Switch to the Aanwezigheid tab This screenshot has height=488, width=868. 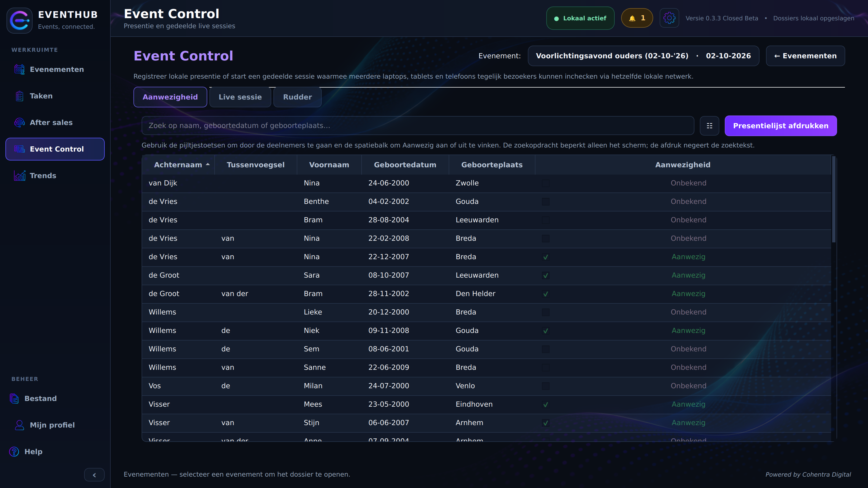pos(170,97)
